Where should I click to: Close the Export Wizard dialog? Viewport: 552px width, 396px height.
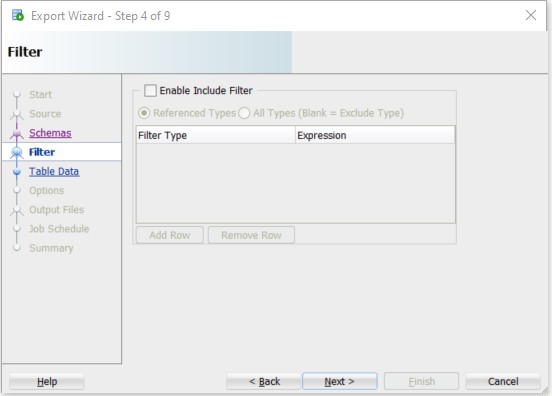click(531, 15)
